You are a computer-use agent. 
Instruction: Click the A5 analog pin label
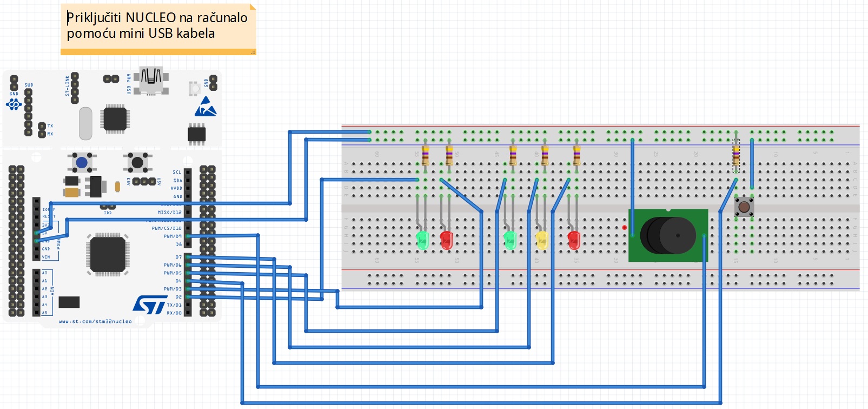pyautogui.click(x=44, y=313)
